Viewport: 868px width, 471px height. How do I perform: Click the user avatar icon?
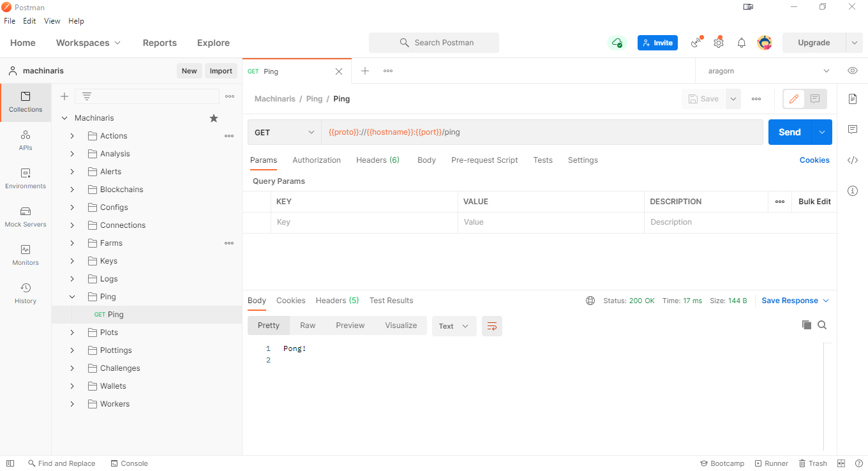(x=765, y=43)
